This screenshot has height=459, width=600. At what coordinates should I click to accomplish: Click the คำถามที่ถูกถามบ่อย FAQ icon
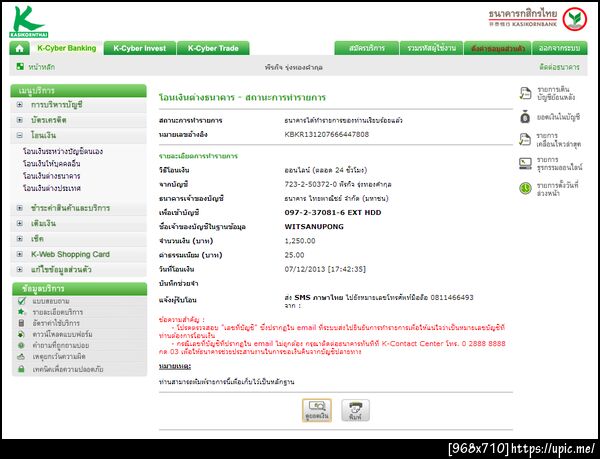pos(21,345)
